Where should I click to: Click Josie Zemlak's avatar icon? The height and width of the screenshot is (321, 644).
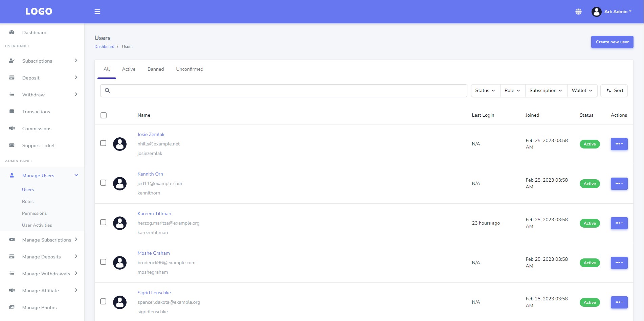pos(120,144)
